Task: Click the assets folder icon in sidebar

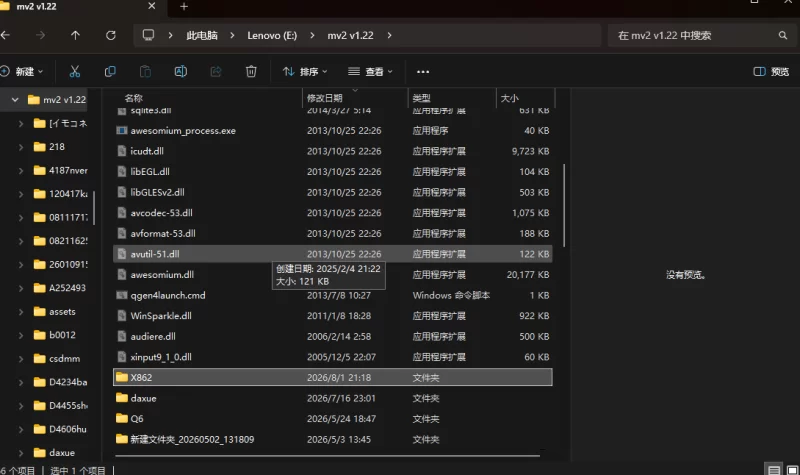Action: [39, 311]
